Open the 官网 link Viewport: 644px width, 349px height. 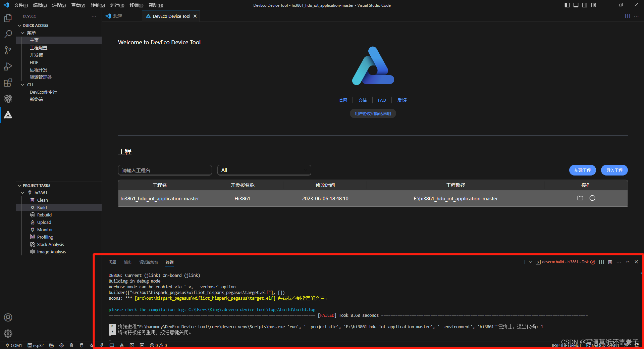pos(343,100)
